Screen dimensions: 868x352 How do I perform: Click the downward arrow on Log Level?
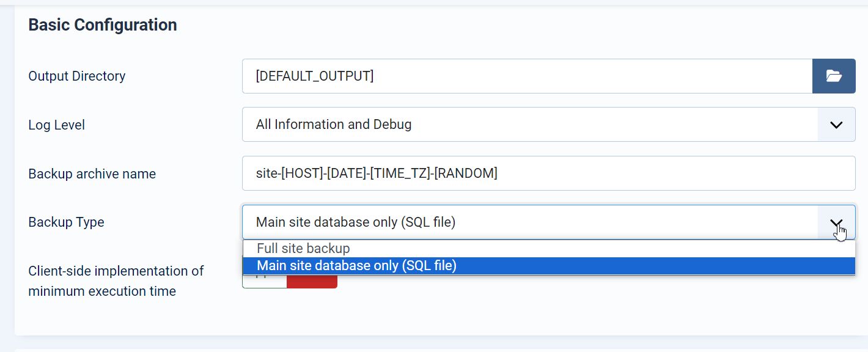coord(836,124)
